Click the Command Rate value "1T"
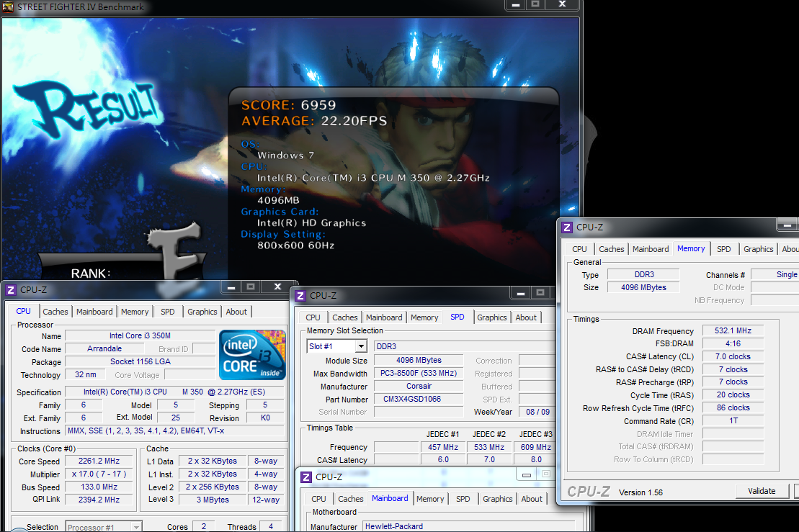 click(x=733, y=421)
